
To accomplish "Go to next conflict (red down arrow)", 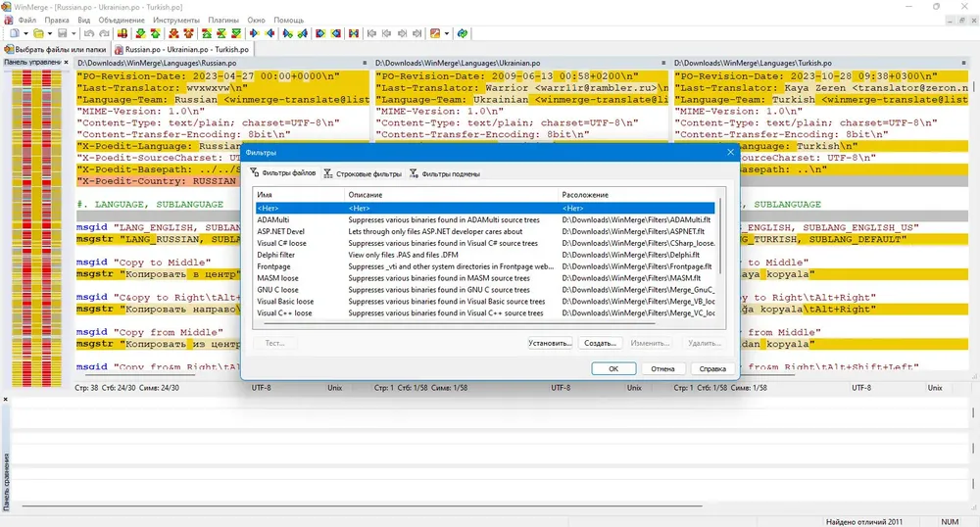I will click(173, 33).
